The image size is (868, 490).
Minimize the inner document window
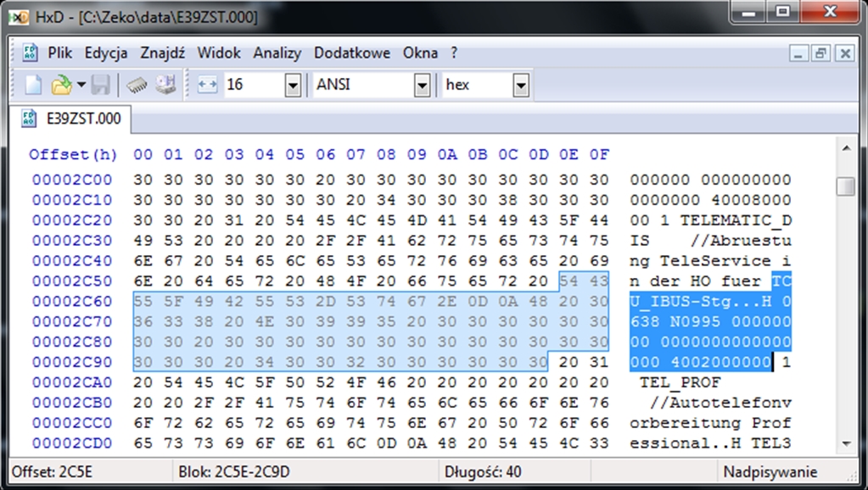pos(798,53)
